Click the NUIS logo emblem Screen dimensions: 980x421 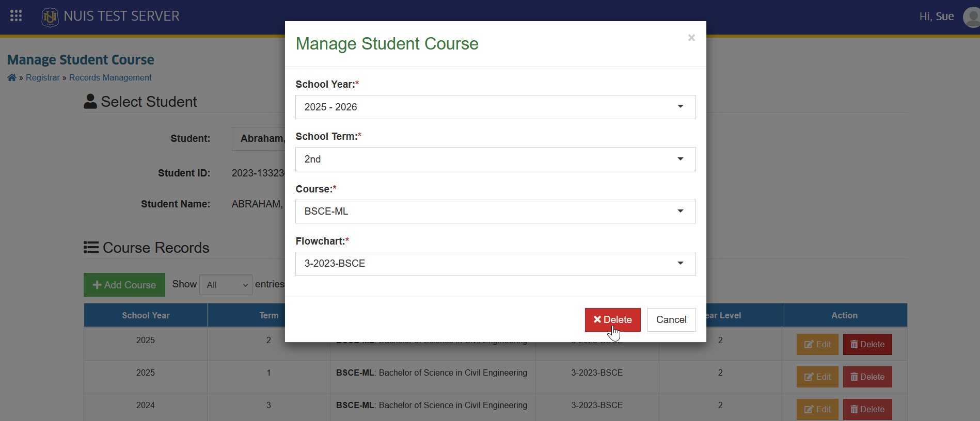pyautogui.click(x=50, y=17)
